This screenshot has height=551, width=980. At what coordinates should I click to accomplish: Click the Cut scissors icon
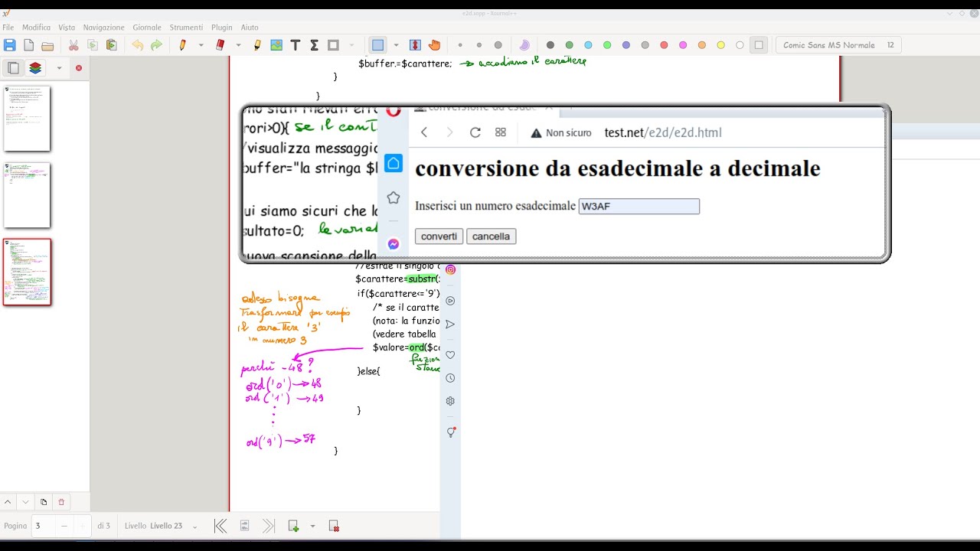click(73, 45)
